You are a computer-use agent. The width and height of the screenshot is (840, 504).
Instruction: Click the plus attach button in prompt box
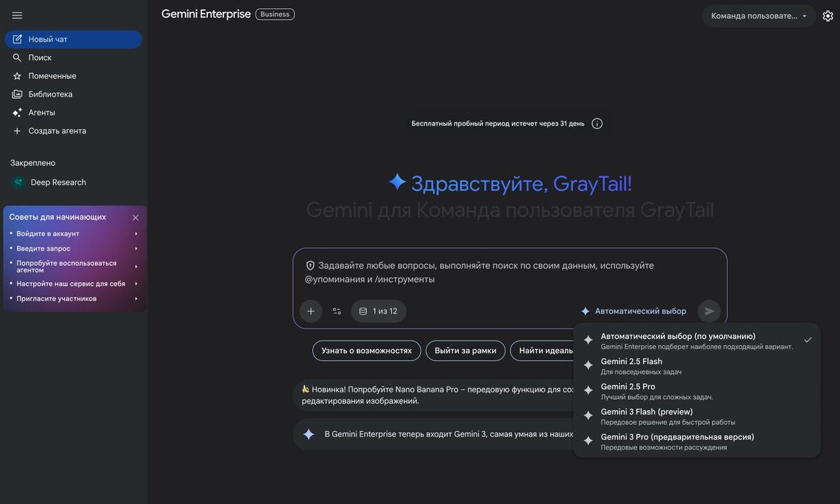pos(311,311)
